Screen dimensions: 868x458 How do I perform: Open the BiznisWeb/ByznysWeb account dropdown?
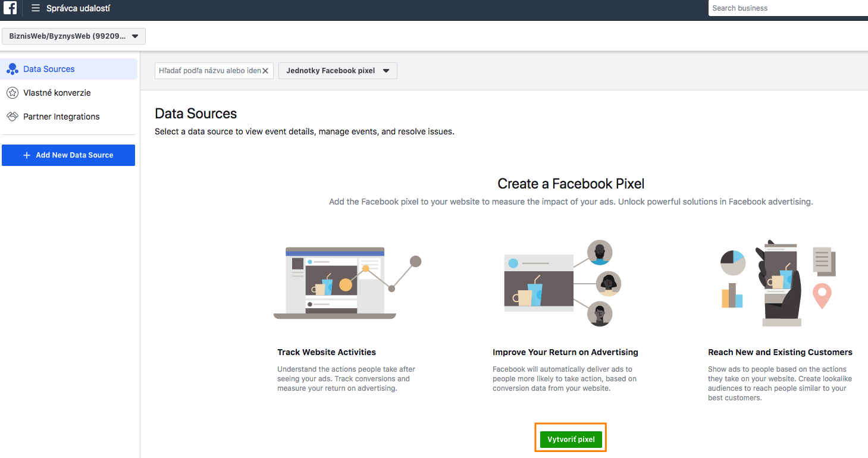(74, 36)
